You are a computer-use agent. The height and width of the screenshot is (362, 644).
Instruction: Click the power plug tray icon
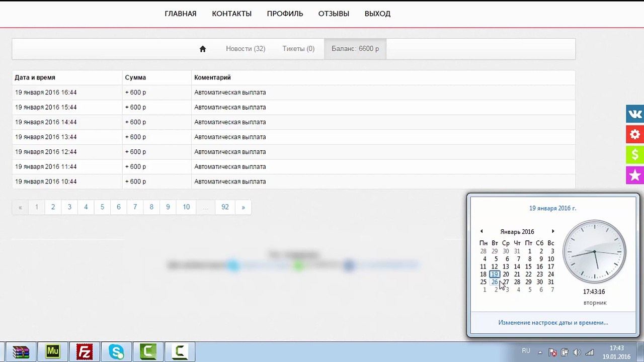(x=565, y=352)
